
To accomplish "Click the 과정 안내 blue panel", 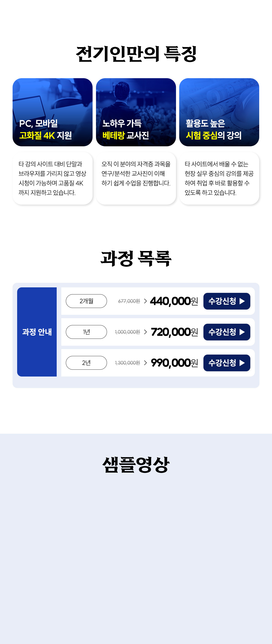I will [37, 332].
